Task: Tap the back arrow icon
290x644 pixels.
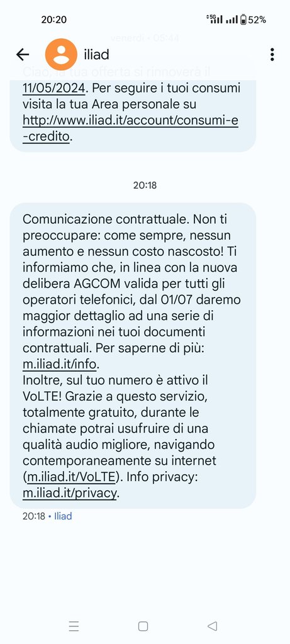Action: point(23,54)
